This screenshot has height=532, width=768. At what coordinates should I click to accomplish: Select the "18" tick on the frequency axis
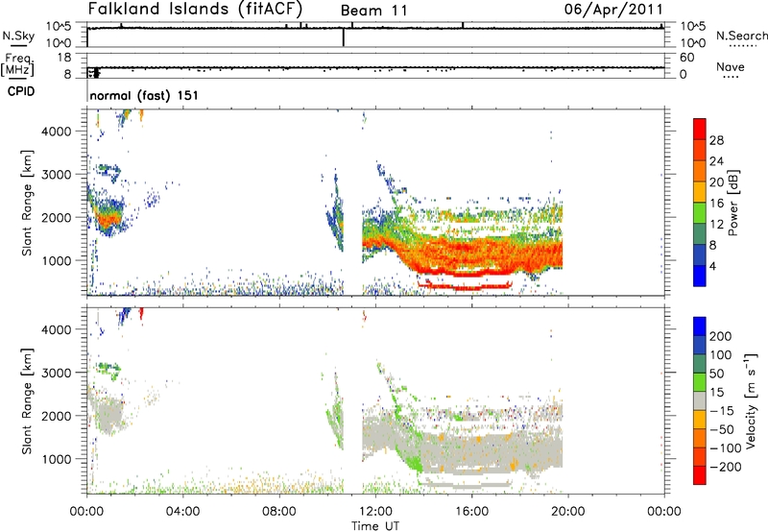64,58
